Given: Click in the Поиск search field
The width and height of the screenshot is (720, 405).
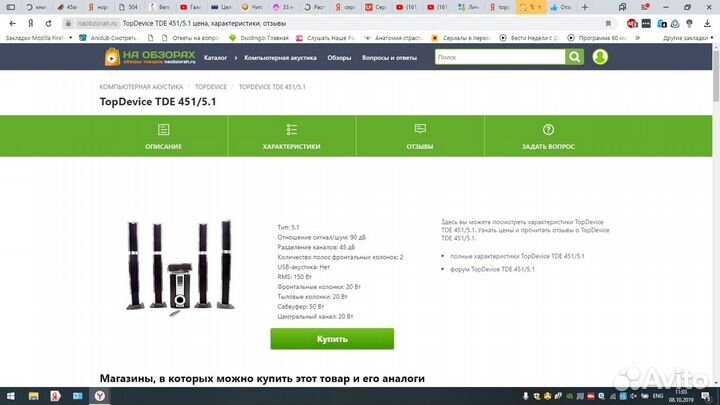Looking at the screenshot, I should (x=500, y=57).
